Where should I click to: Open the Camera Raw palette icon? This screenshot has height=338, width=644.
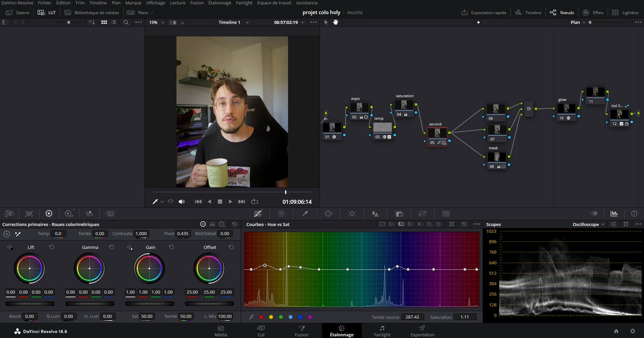(x=9, y=213)
